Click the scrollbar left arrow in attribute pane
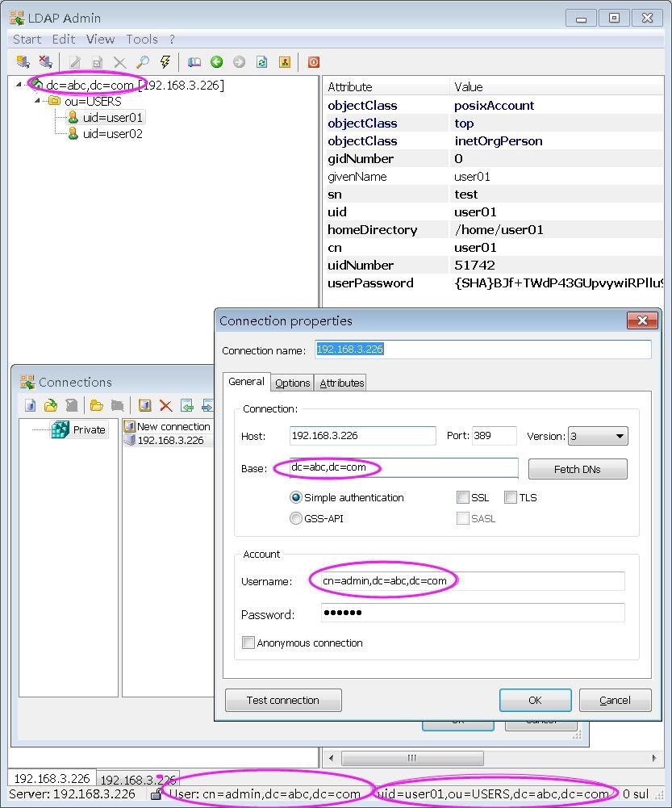Viewport: 672px width, 808px height. (x=331, y=758)
